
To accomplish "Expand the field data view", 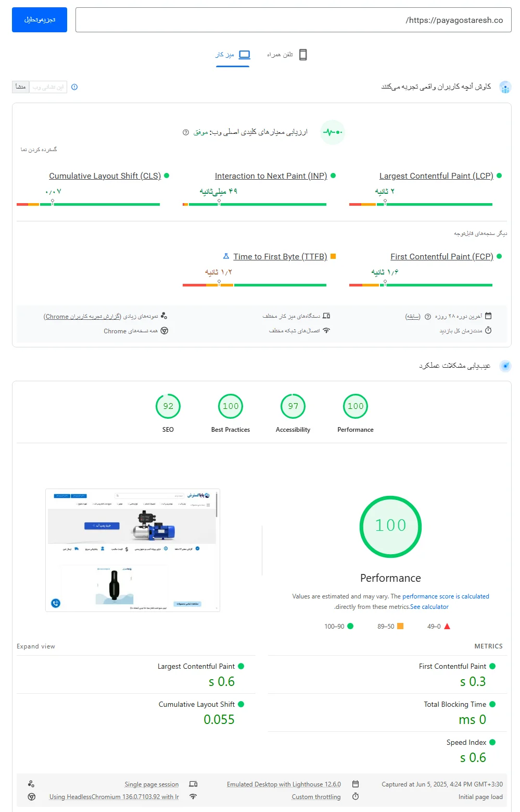I will [39, 149].
